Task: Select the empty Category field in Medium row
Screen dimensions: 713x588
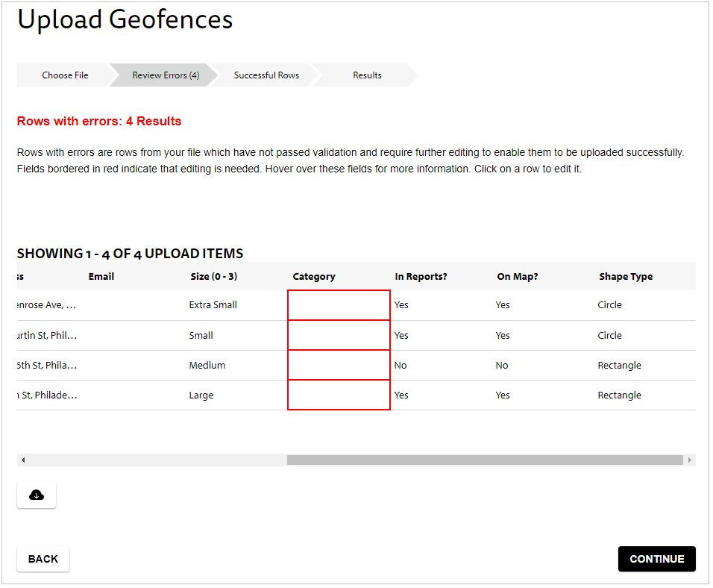Action: [339, 365]
